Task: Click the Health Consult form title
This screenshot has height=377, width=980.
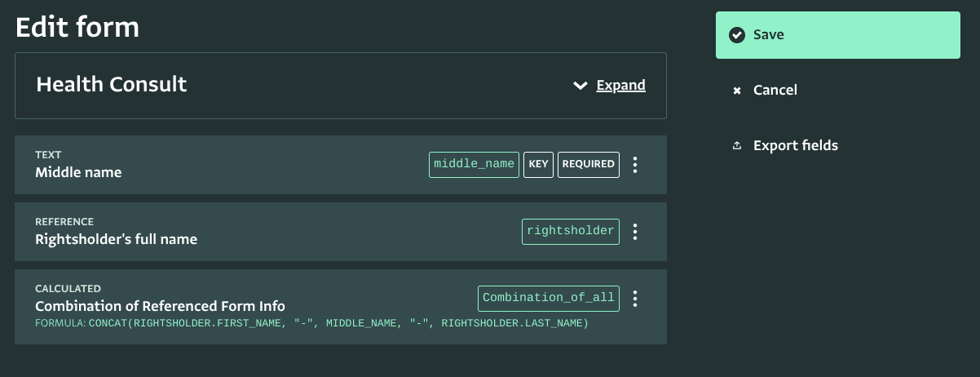Action: tap(112, 84)
